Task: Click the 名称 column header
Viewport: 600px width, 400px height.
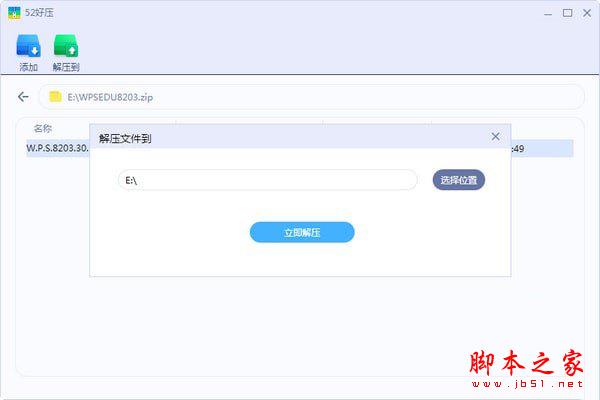Action: 43,129
